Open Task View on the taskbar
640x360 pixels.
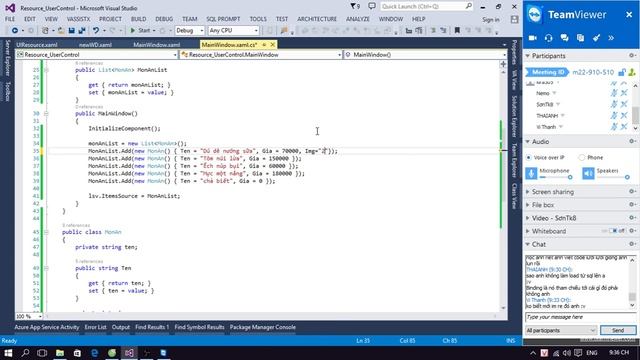42,353
